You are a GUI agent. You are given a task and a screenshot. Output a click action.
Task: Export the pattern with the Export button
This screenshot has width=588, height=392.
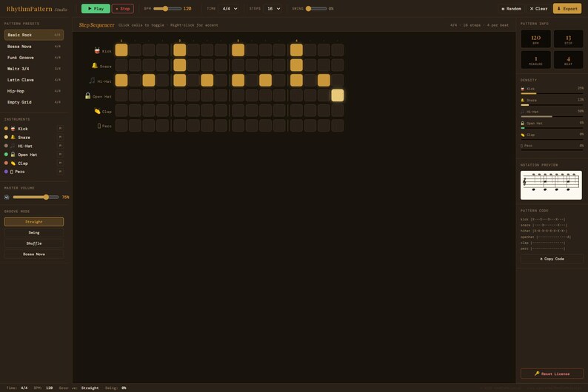(567, 9)
